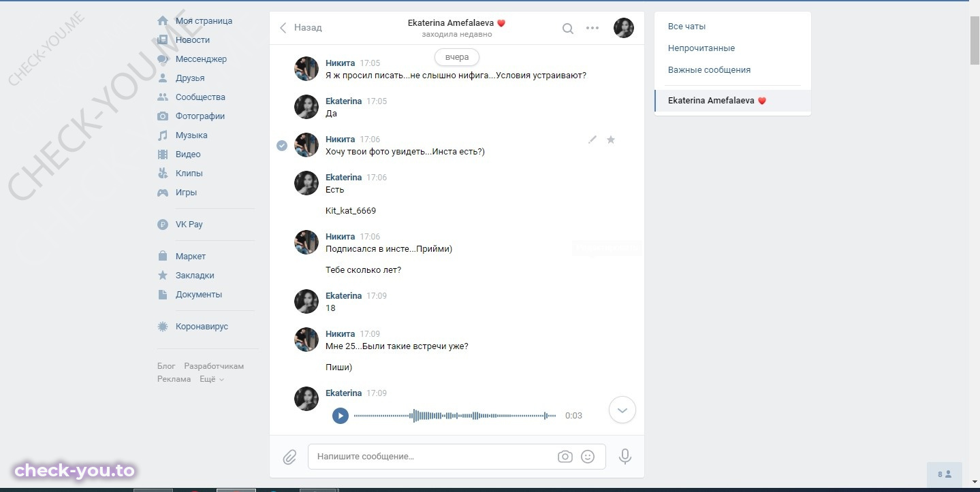This screenshot has height=492, width=980.
Task: Open Музыка music note icon
Action: click(x=163, y=135)
